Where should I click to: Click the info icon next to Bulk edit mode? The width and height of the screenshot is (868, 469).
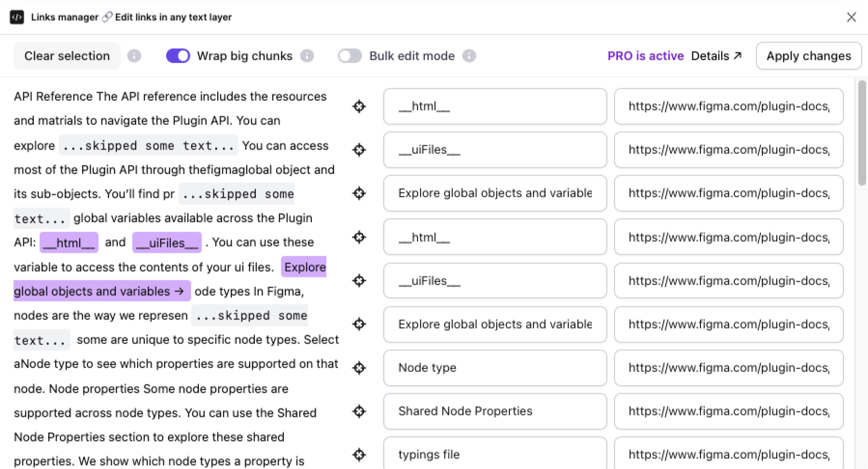click(469, 55)
